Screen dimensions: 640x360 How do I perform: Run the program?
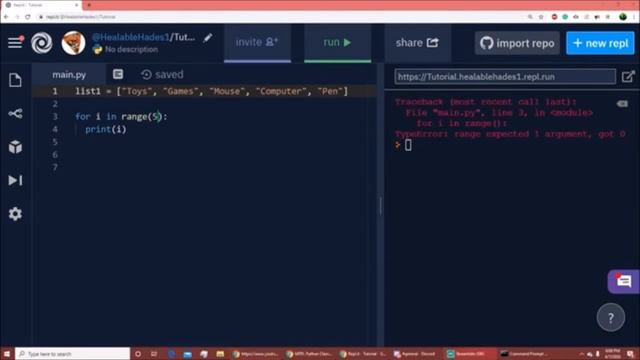[x=337, y=42]
